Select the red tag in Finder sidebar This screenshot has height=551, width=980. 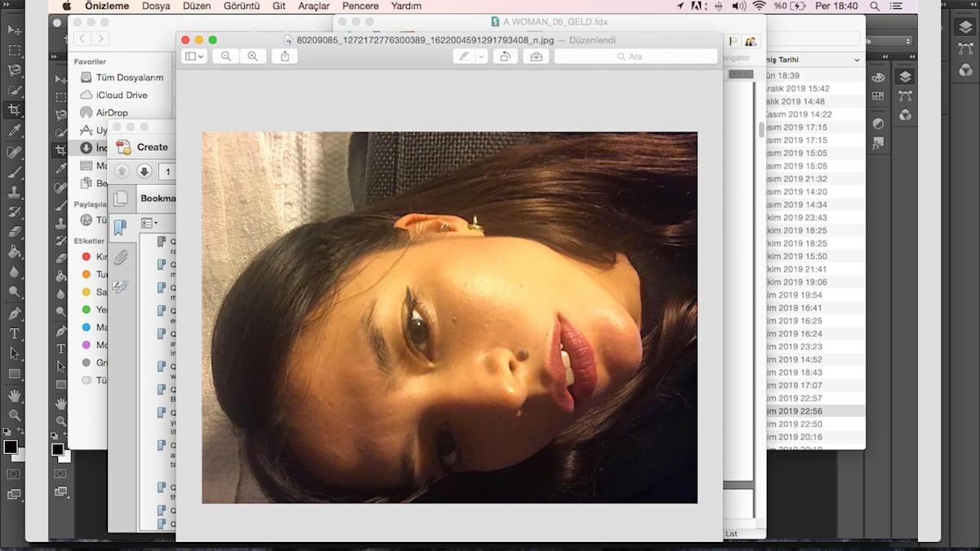86,256
